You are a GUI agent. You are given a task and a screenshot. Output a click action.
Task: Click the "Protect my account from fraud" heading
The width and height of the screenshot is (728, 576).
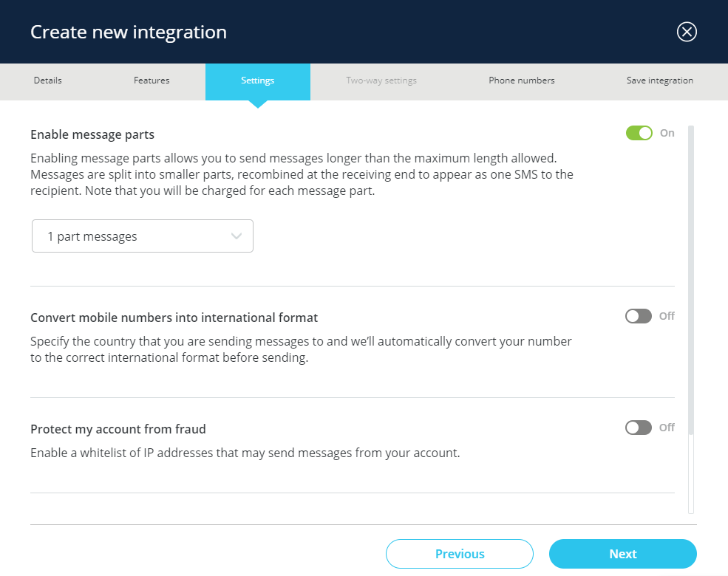[118, 429]
